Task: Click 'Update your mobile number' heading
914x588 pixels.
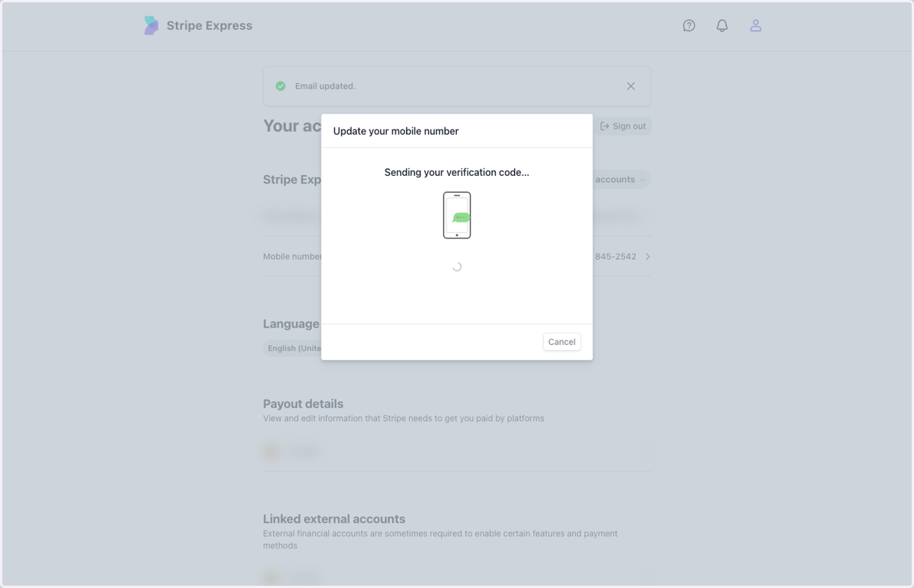Action: 396,131
